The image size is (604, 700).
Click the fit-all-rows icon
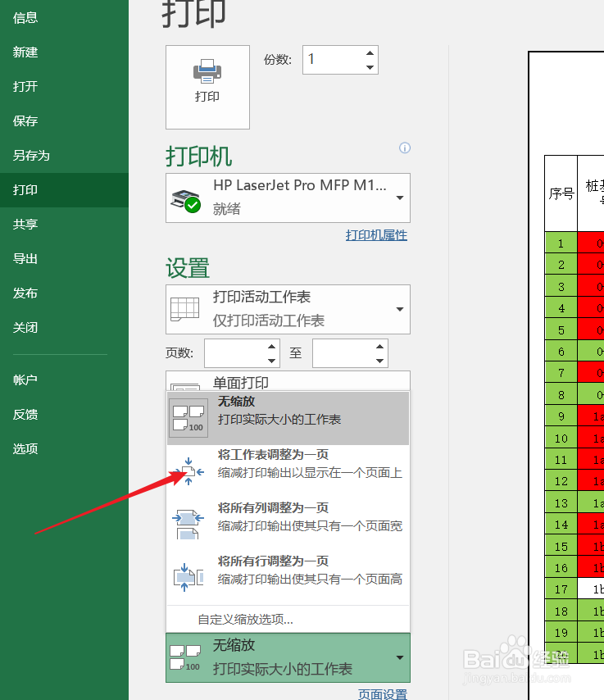coord(188,577)
